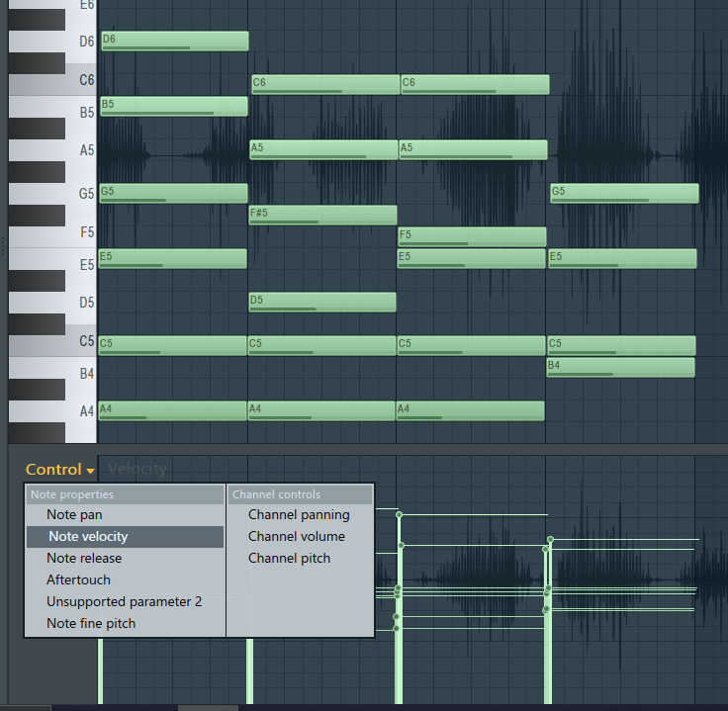Select the A5 note in the third bar
Viewport: 728px width, 711px height.
(x=473, y=150)
